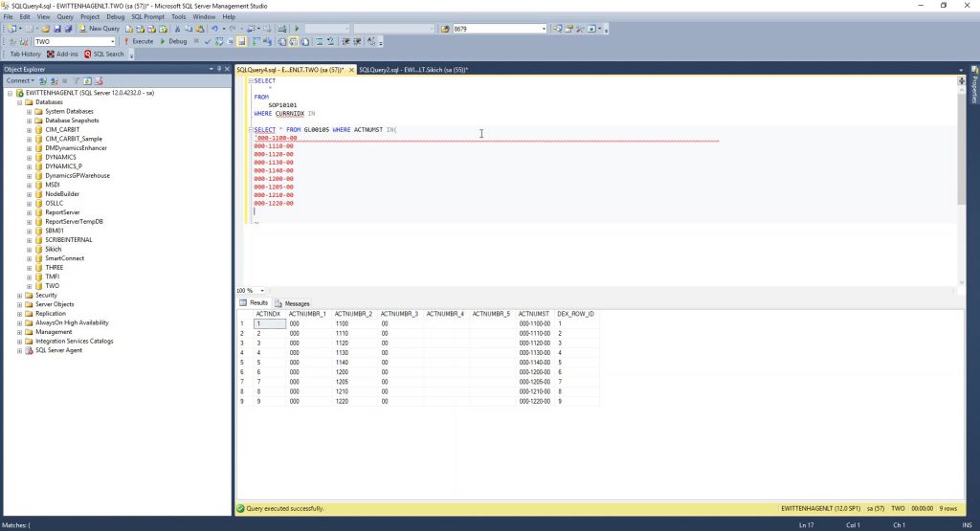Click the New Query toolbar button
The height and width of the screenshot is (531, 980).
[x=99, y=29]
